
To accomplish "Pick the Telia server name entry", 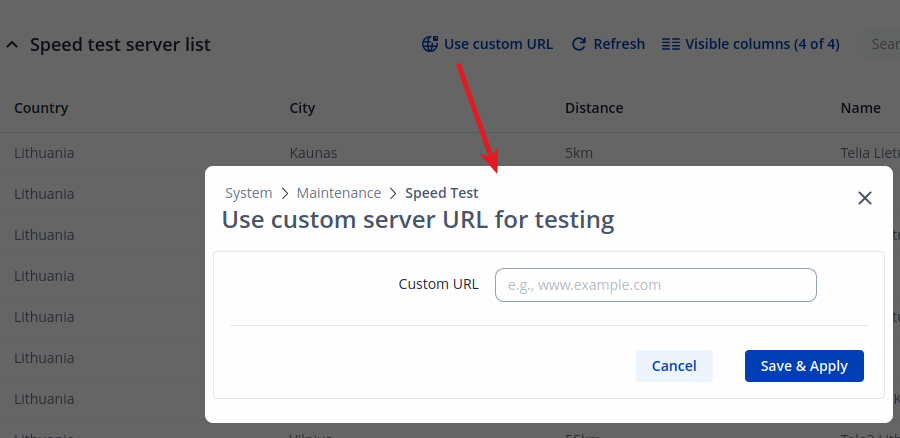I will click(868, 153).
